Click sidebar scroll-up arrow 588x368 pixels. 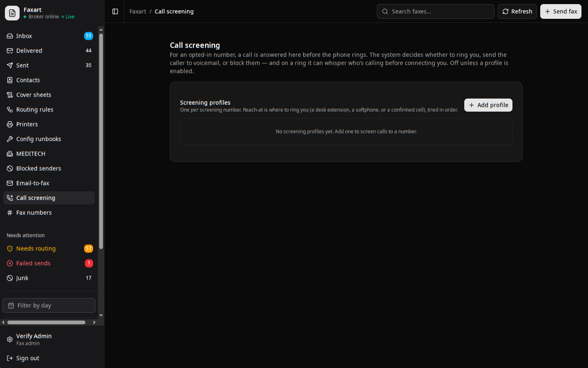(101, 29)
